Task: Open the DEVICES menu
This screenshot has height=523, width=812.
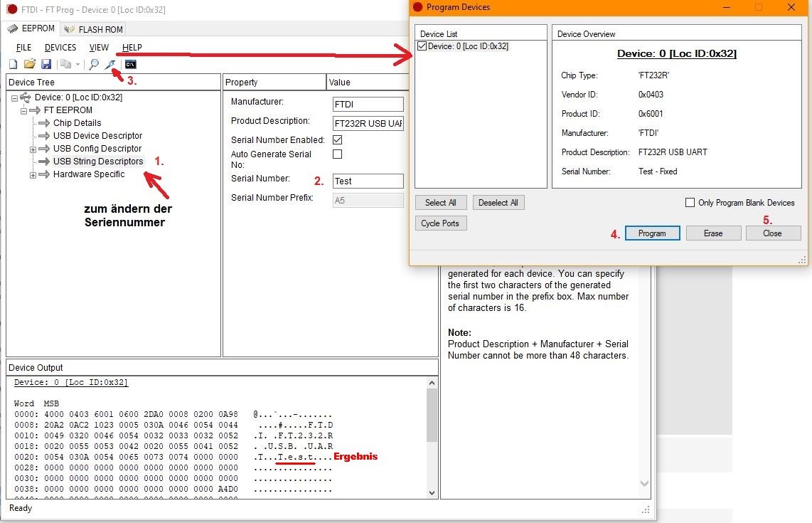Action: coord(60,48)
